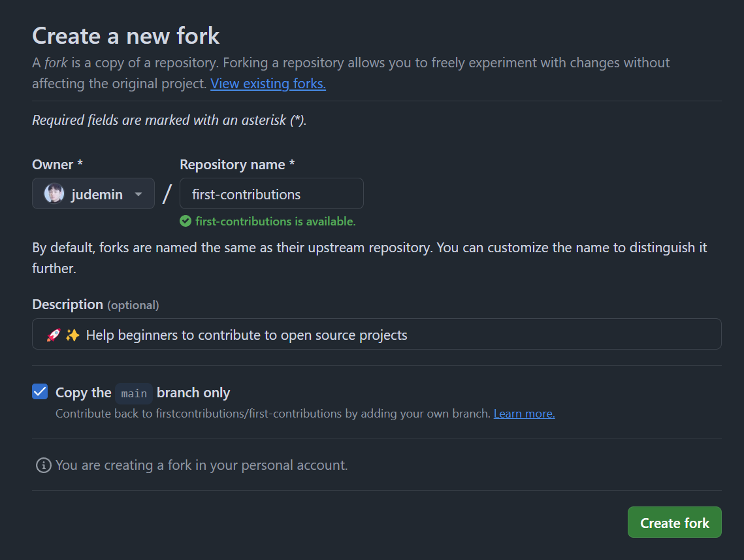Open the Owner selection dropdown
Screen dimensions: 744x560
[93, 193]
